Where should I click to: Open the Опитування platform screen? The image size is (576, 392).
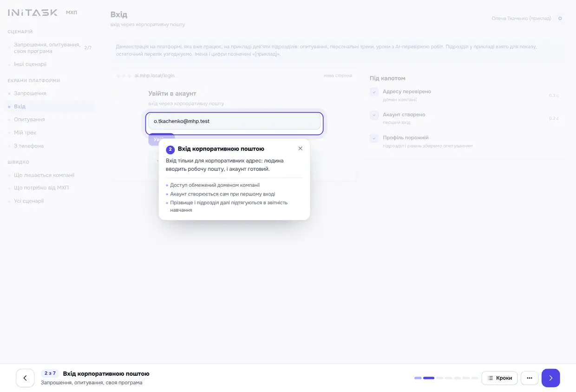tap(29, 119)
